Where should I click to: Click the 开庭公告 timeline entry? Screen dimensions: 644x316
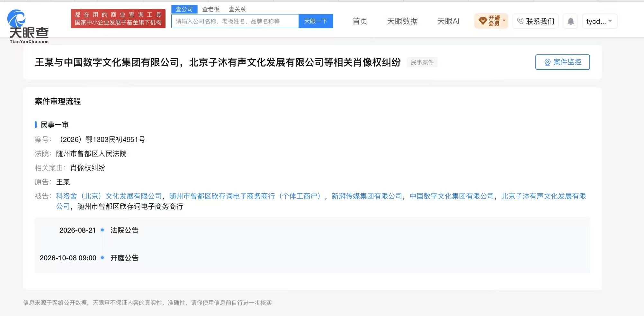pos(124,258)
